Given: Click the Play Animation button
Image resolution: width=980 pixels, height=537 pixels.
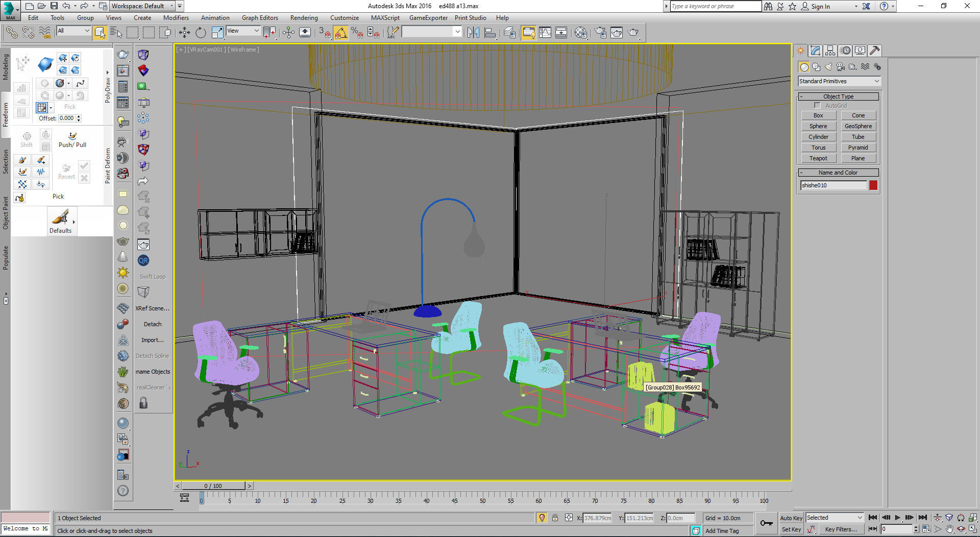Looking at the screenshot, I should (x=897, y=518).
